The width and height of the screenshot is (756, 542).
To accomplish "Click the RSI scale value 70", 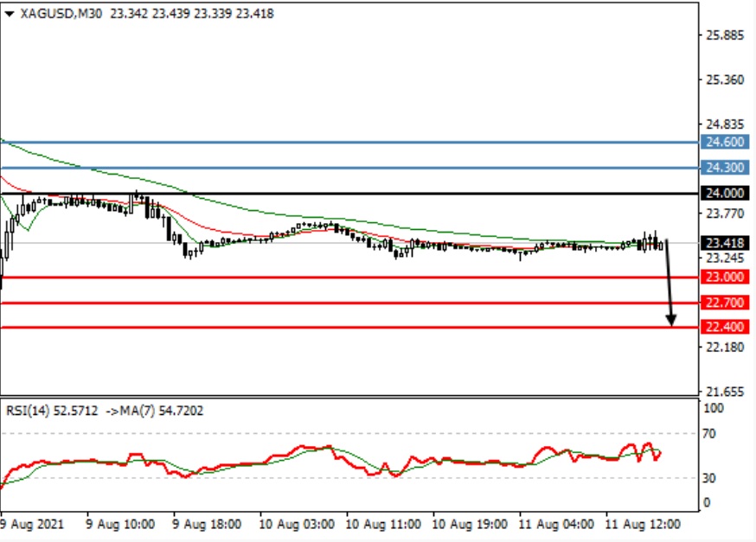I will 709,434.
